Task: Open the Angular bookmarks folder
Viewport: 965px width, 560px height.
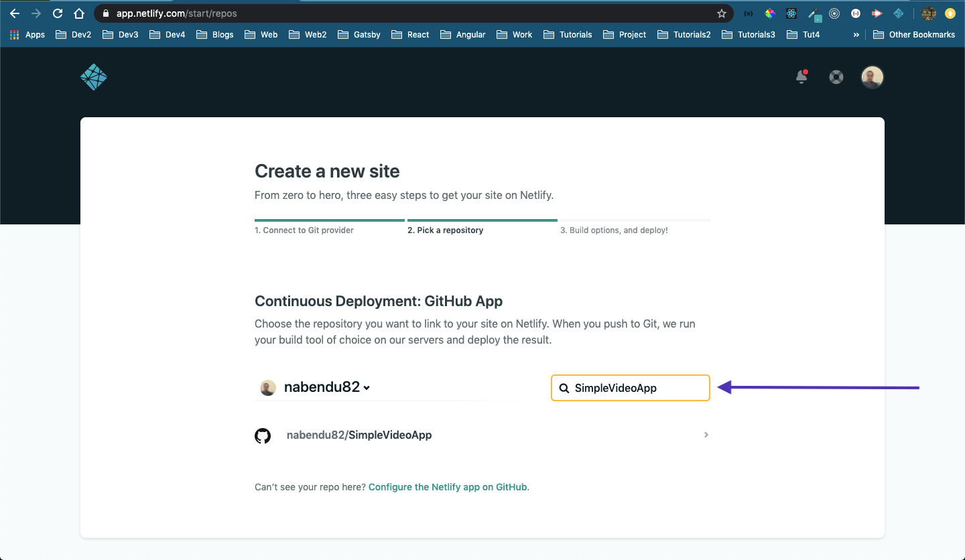Action: pos(462,35)
